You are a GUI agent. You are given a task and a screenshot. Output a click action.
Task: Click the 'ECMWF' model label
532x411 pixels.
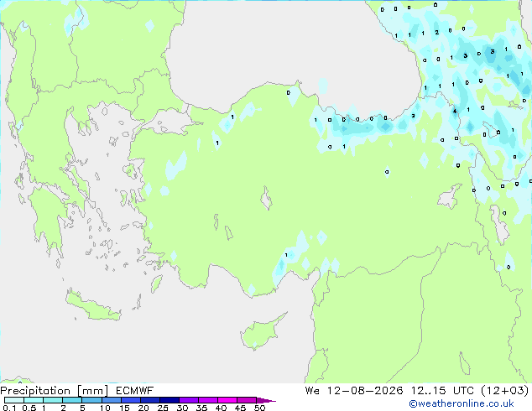pos(135,391)
